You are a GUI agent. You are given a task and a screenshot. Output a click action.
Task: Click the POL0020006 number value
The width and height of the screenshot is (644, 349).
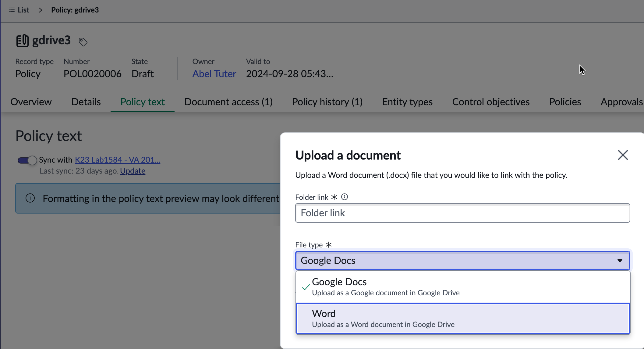[x=92, y=74]
